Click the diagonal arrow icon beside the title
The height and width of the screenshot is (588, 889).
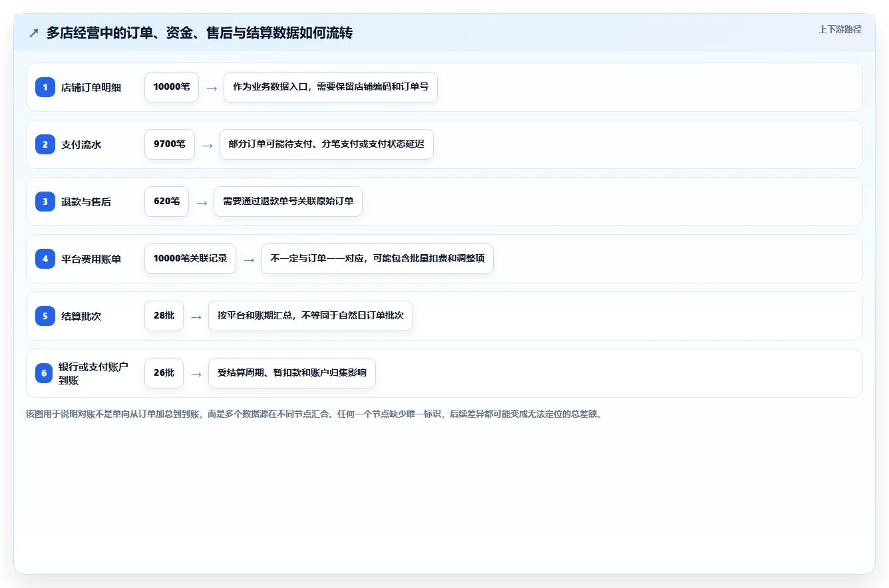point(34,33)
